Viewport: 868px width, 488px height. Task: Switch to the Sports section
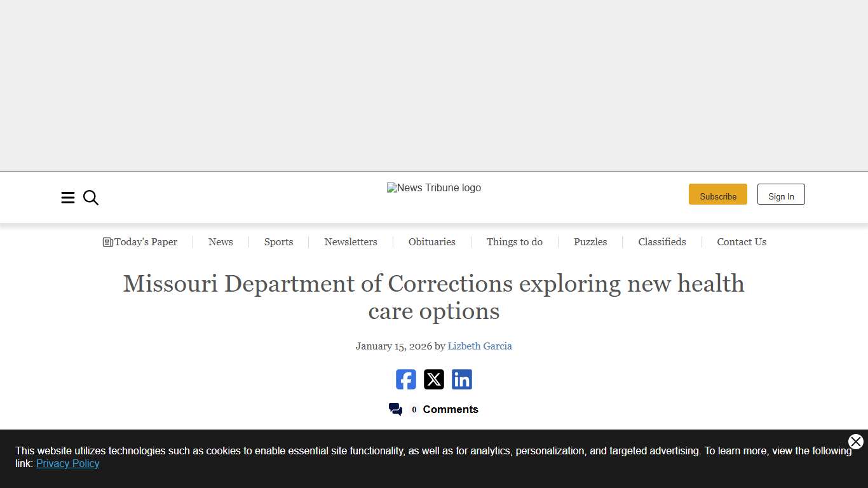tap(278, 241)
